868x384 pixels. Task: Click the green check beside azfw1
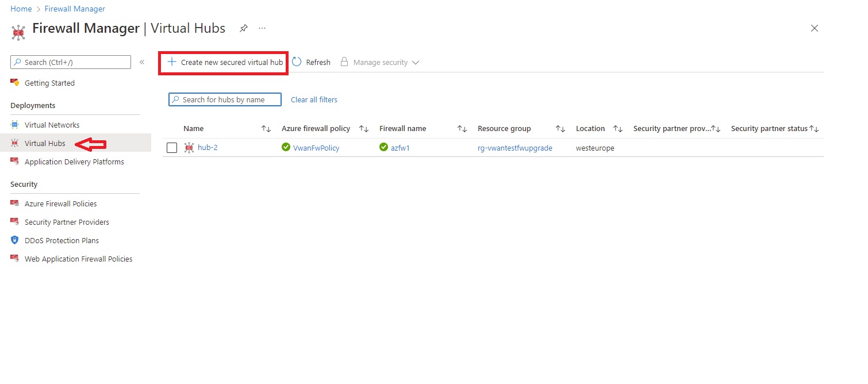pos(383,147)
